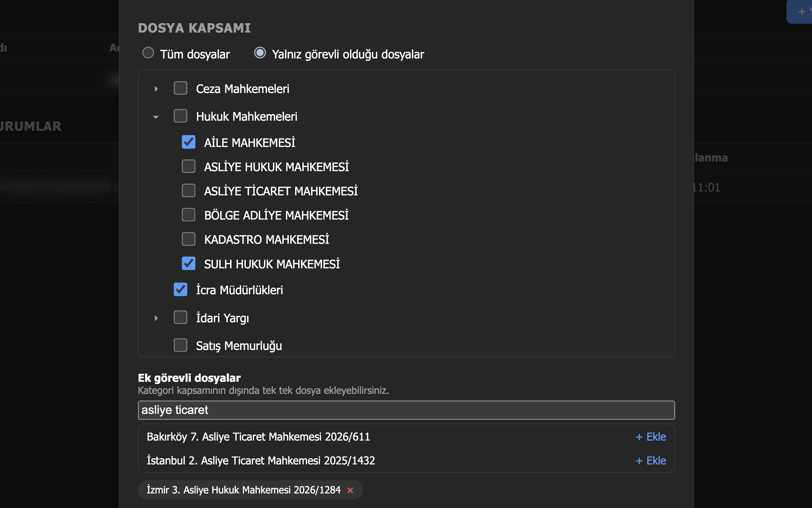Viewport: 812px width, 508px height.
Task: Add Bakırköy 7. Asliye Ticaret Mahkemesi 2026/611
Action: click(x=651, y=437)
